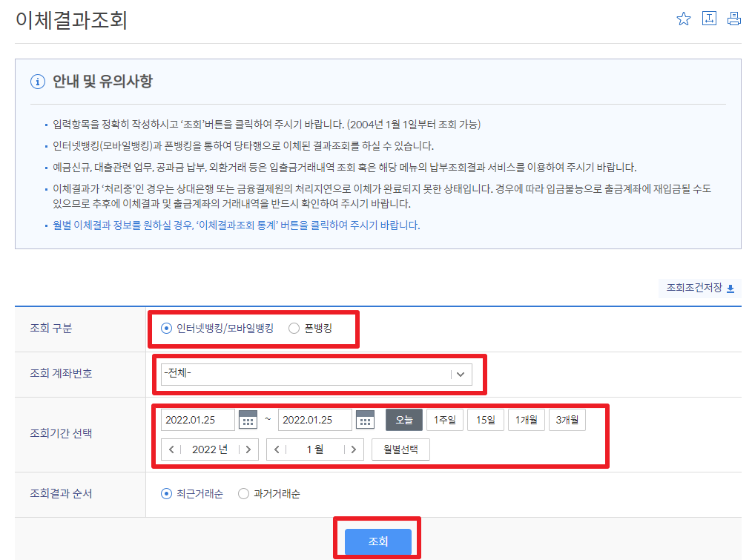Image resolution: width=752 pixels, height=560 pixels.
Task: Click the printer icon
Action: click(733, 19)
